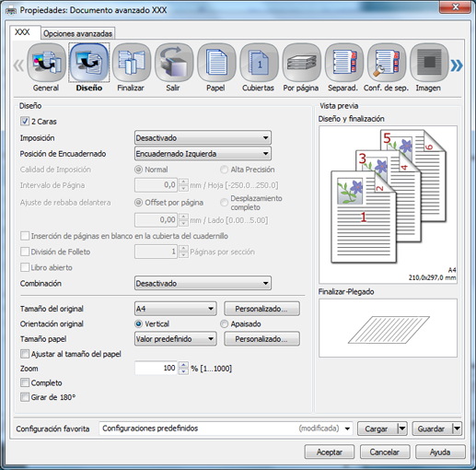Open the Salir output icon
The image size is (476, 470).
(x=174, y=63)
